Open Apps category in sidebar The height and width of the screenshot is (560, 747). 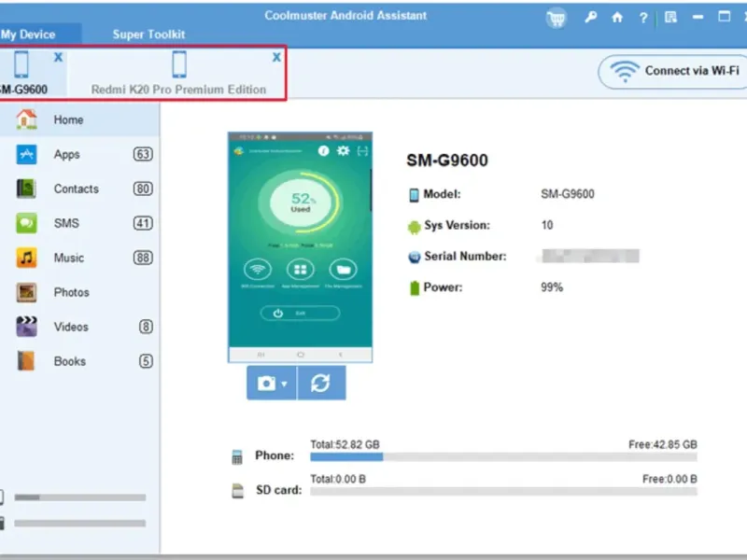tap(79, 154)
